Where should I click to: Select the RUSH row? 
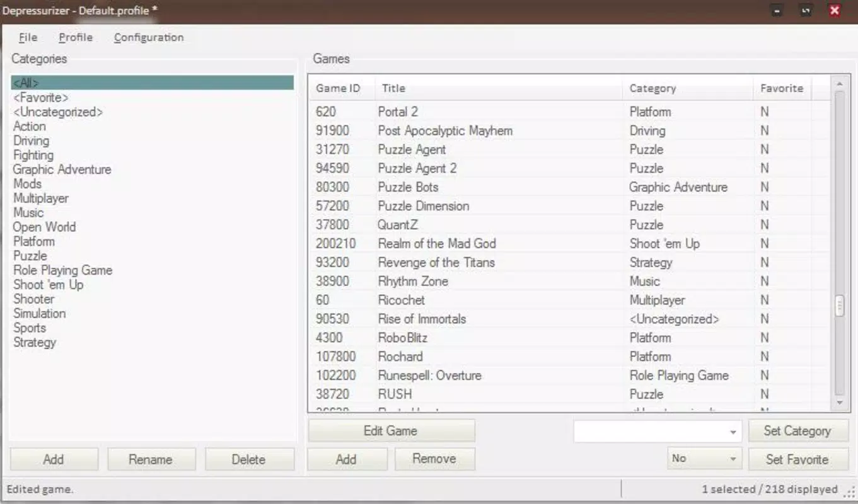tap(571, 394)
